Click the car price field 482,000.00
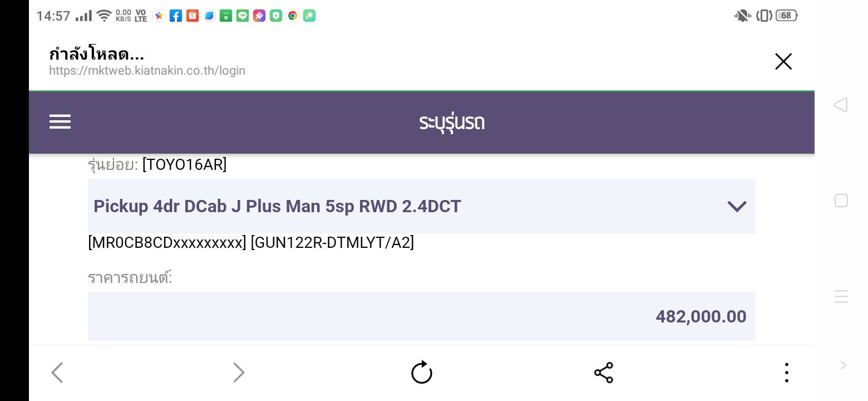Image resolution: width=868 pixels, height=401 pixels. (421, 316)
